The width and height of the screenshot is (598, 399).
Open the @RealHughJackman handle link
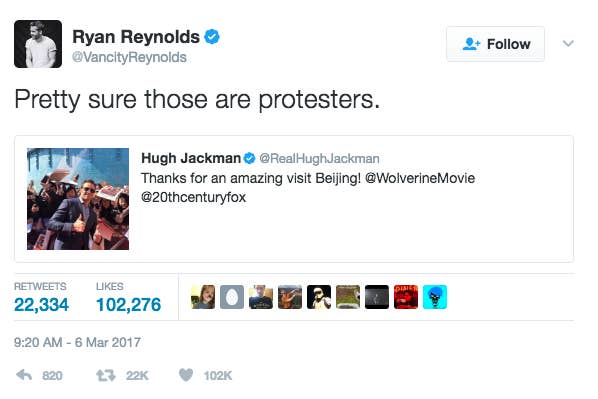[x=319, y=158]
